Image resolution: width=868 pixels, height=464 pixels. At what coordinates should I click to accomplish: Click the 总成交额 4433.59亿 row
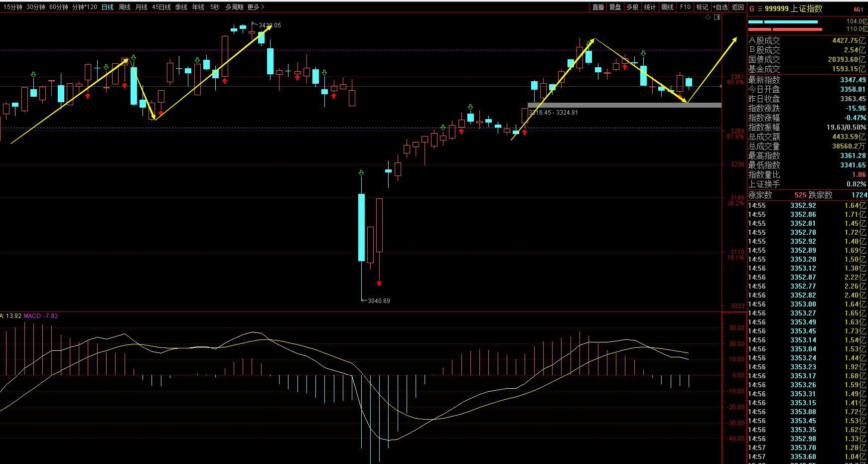[x=807, y=137]
